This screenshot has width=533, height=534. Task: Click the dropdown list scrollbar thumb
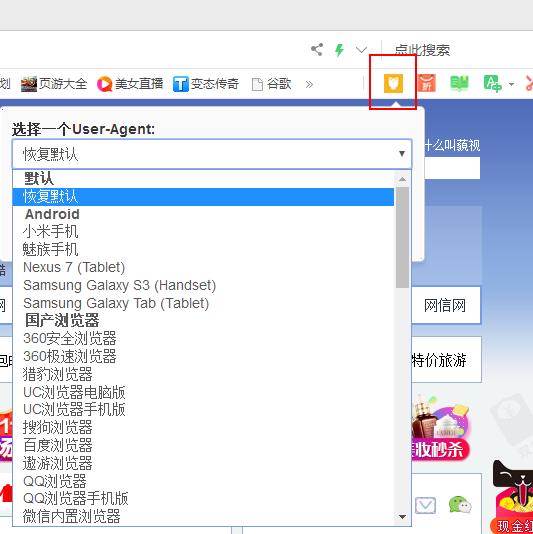point(402,237)
